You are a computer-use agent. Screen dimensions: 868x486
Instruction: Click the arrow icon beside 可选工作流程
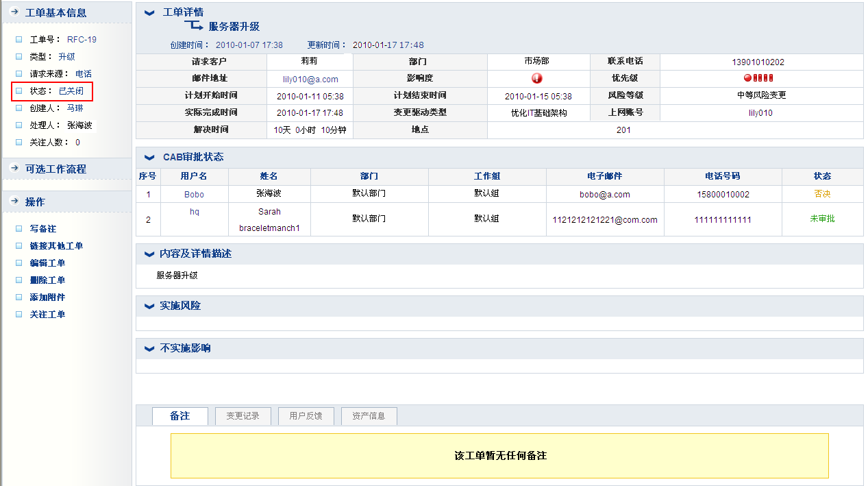point(14,169)
